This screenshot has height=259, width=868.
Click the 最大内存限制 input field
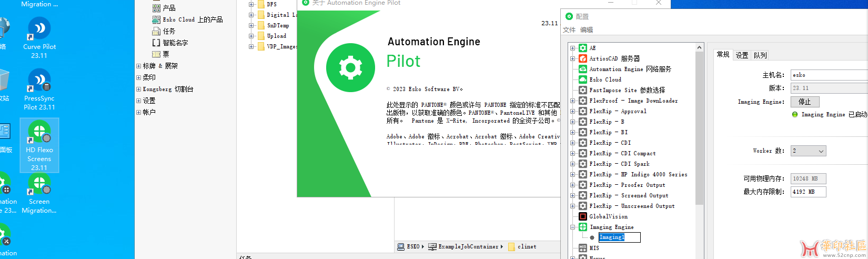(809, 192)
